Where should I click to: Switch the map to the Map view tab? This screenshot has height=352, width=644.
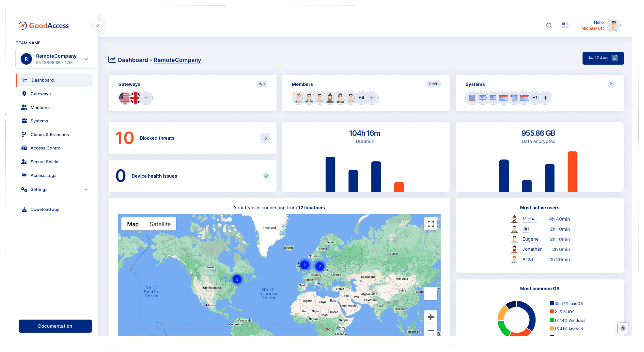132,224
